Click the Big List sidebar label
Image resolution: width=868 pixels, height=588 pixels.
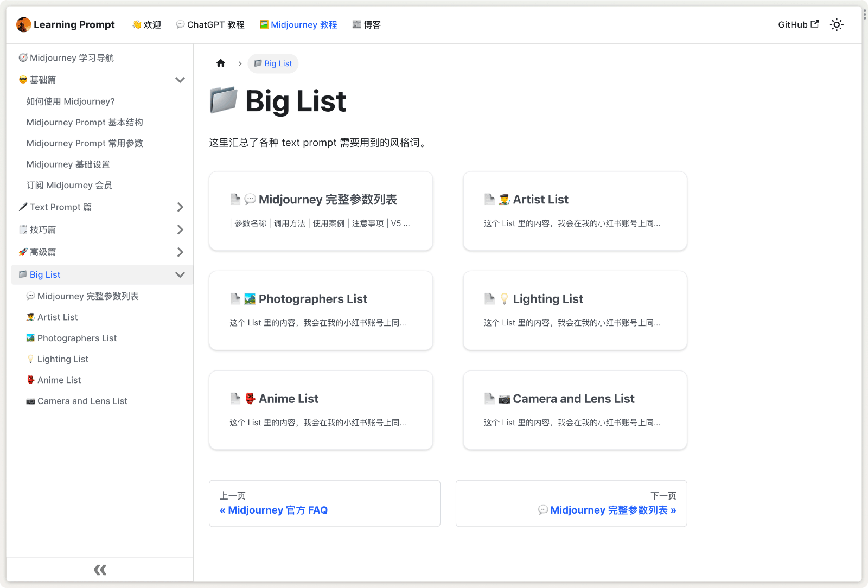[45, 274]
